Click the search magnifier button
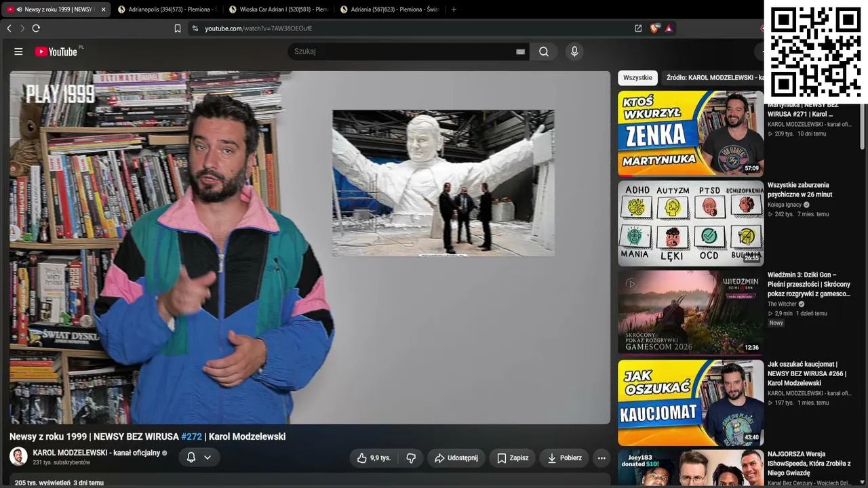Image resolution: width=868 pixels, height=488 pixels. point(544,52)
